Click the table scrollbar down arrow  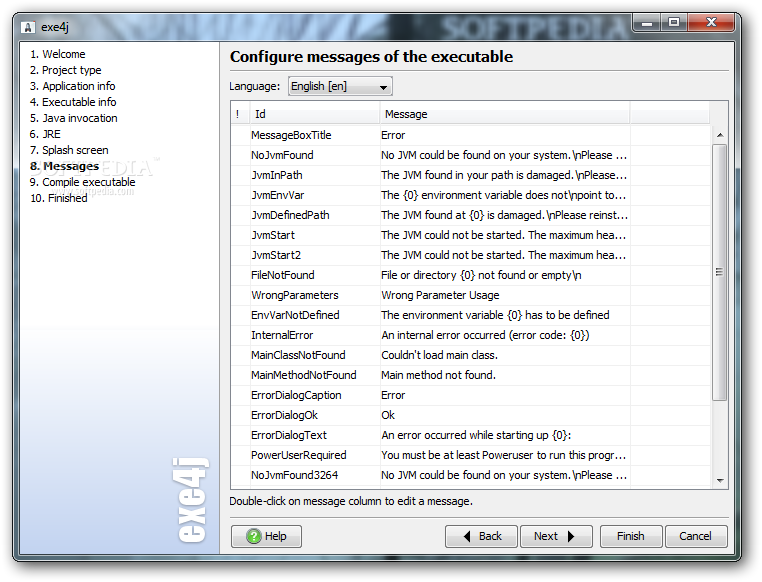coord(720,480)
